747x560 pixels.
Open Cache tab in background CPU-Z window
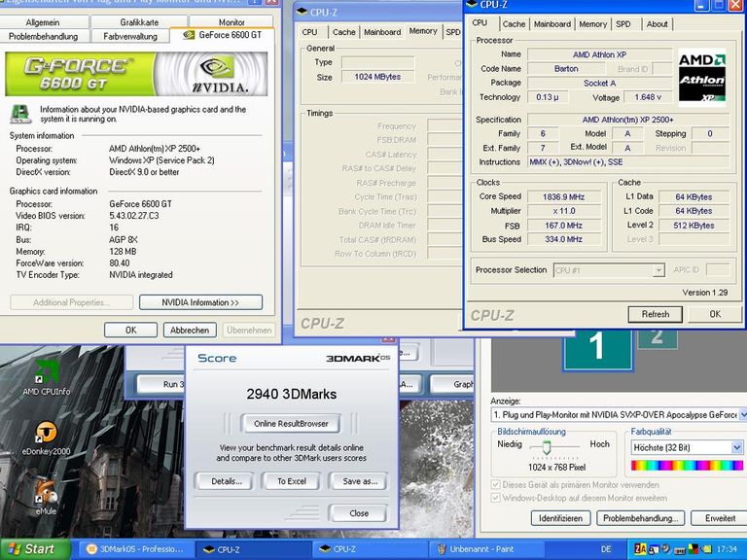(x=344, y=32)
